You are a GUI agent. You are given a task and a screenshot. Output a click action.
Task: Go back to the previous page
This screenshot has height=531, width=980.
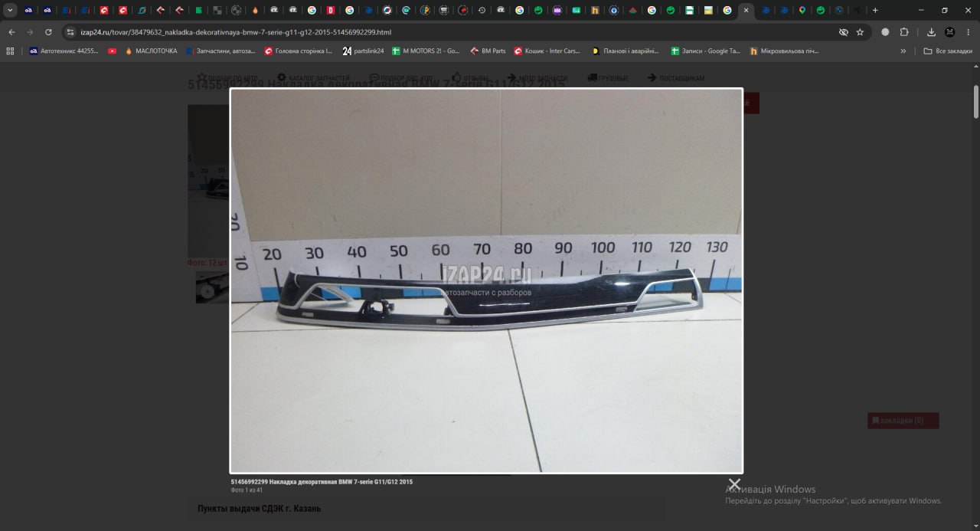(x=11, y=32)
